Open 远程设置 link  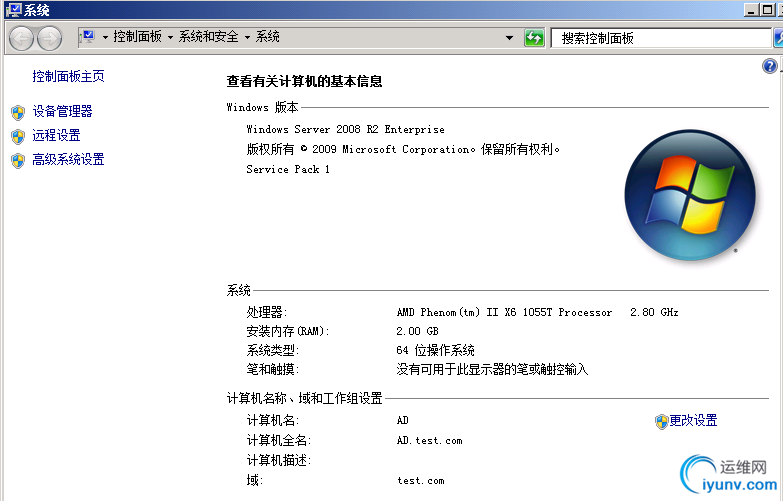click(x=56, y=135)
